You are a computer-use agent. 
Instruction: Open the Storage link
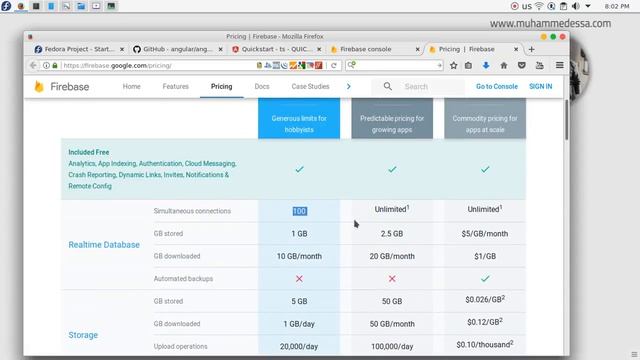tap(83, 335)
